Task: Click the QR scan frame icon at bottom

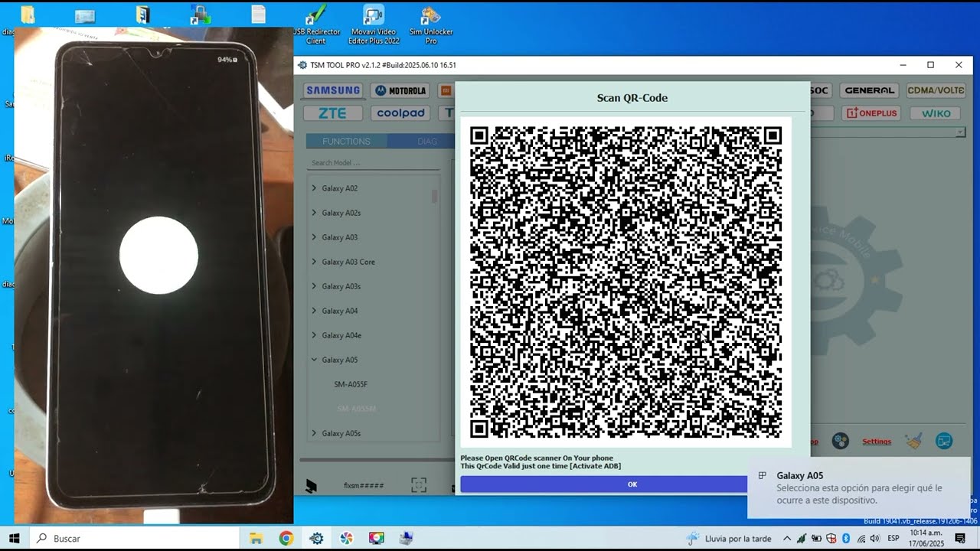Action: coord(419,484)
